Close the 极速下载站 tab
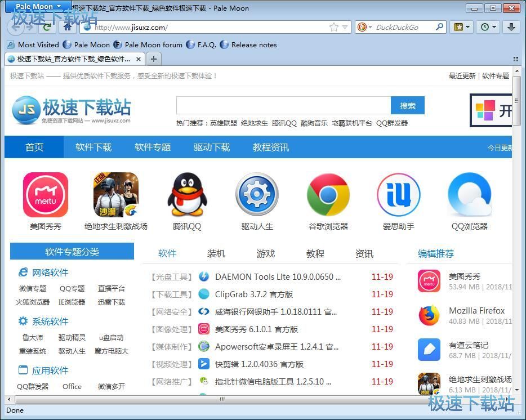The width and height of the screenshot is (526, 420). (138, 59)
